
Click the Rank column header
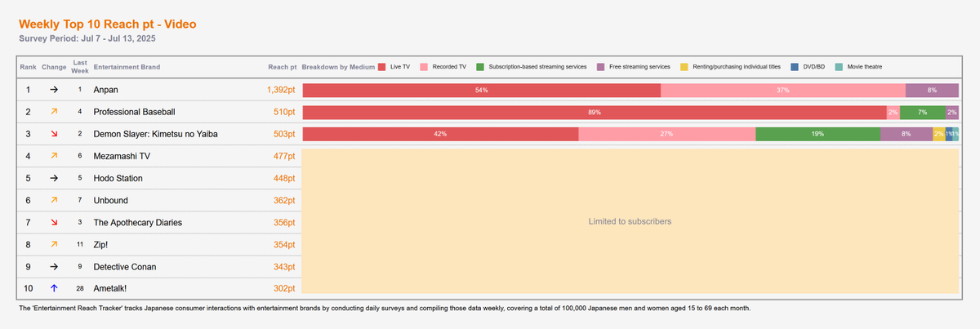[28, 66]
